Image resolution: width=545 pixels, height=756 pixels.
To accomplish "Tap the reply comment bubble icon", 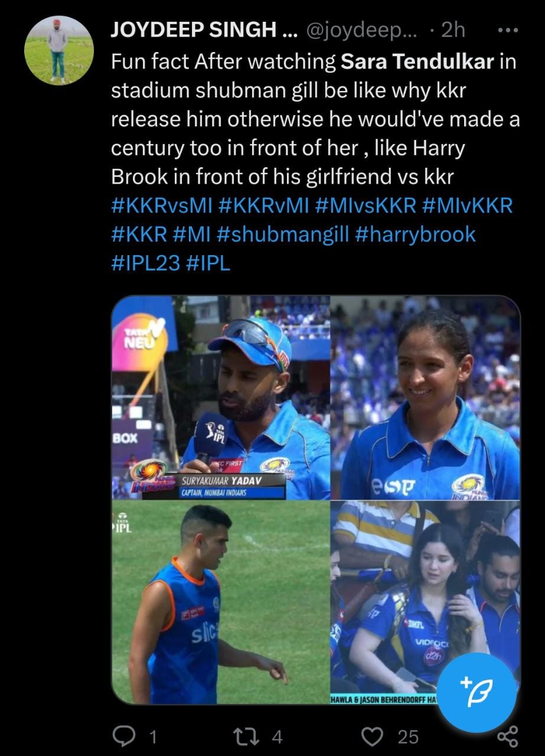I will point(124,736).
